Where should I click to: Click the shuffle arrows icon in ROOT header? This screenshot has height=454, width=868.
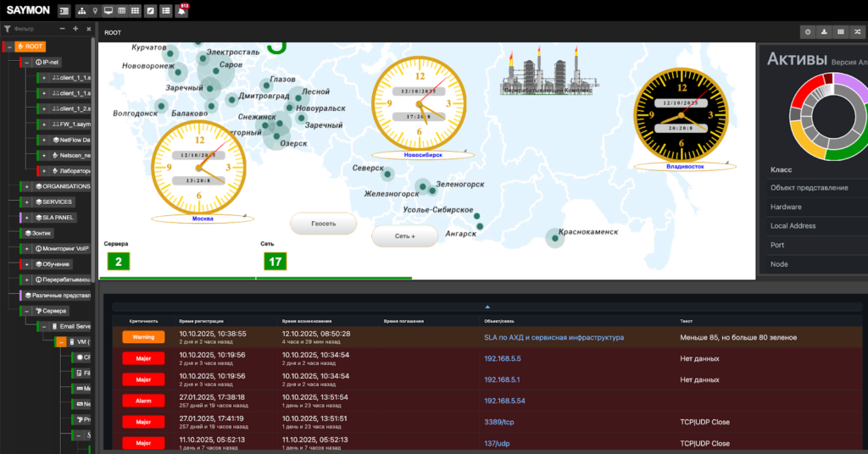coord(856,32)
